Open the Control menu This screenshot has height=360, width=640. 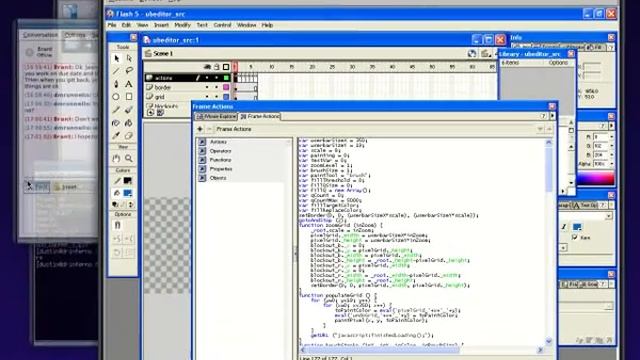coord(222,25)
